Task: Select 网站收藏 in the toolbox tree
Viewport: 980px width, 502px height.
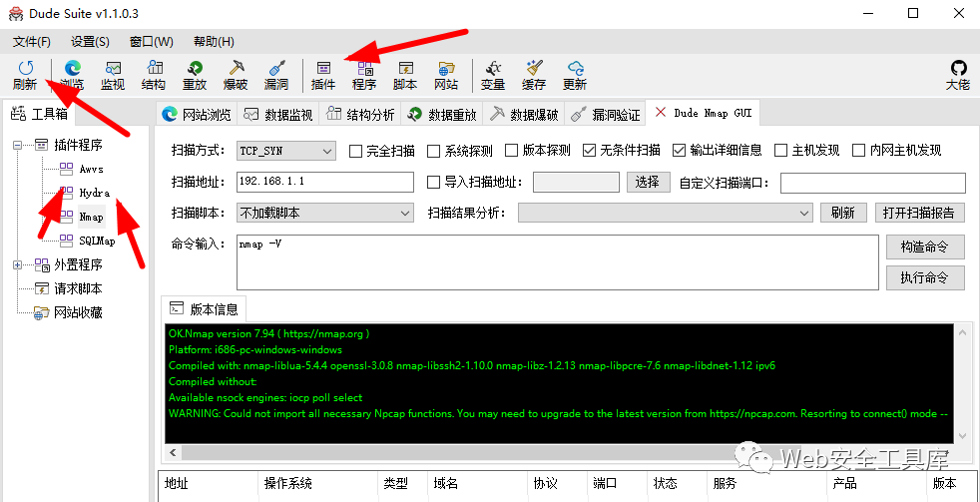Action: pos(78,312)
